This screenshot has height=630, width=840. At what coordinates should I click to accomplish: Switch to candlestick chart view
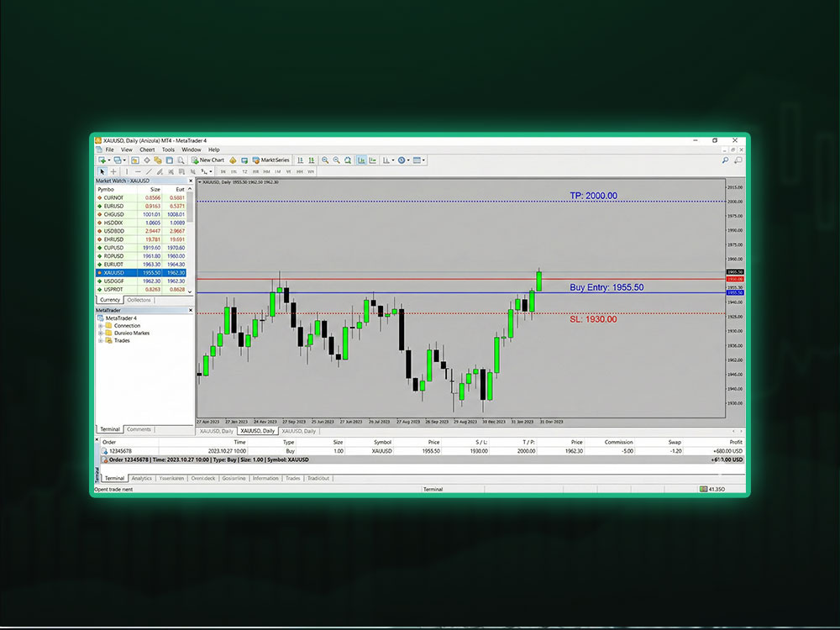click(x=361, y=160)
